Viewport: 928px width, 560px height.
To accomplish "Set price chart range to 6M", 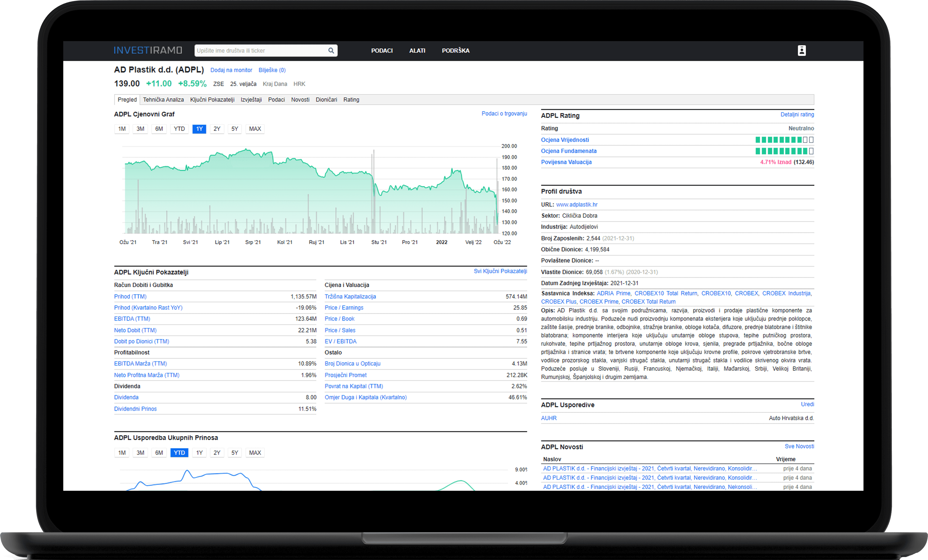I will [x=159, y=129].
